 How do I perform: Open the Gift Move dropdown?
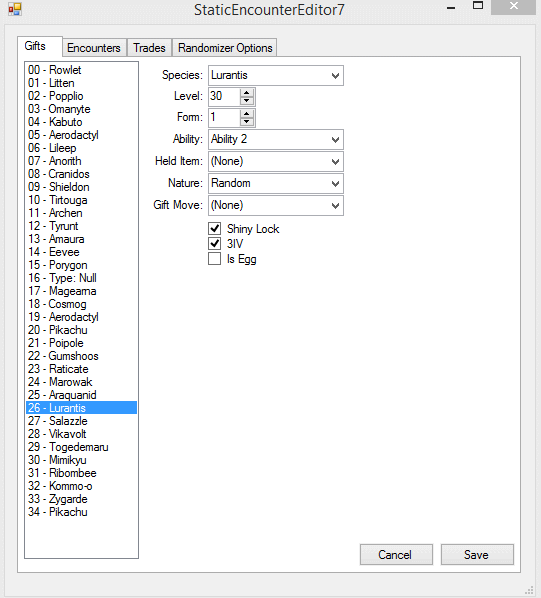pyautogui.click(x=276, y=206)
